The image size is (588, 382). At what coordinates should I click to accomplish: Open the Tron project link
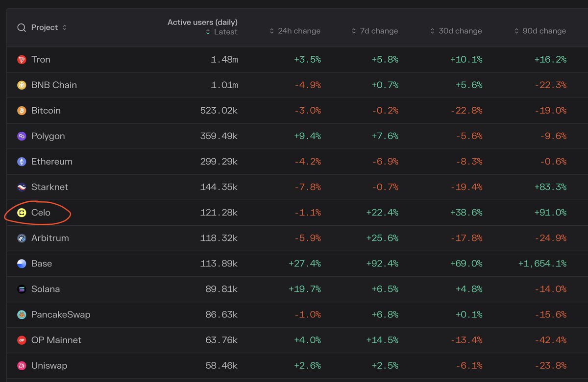click(41, 60)
